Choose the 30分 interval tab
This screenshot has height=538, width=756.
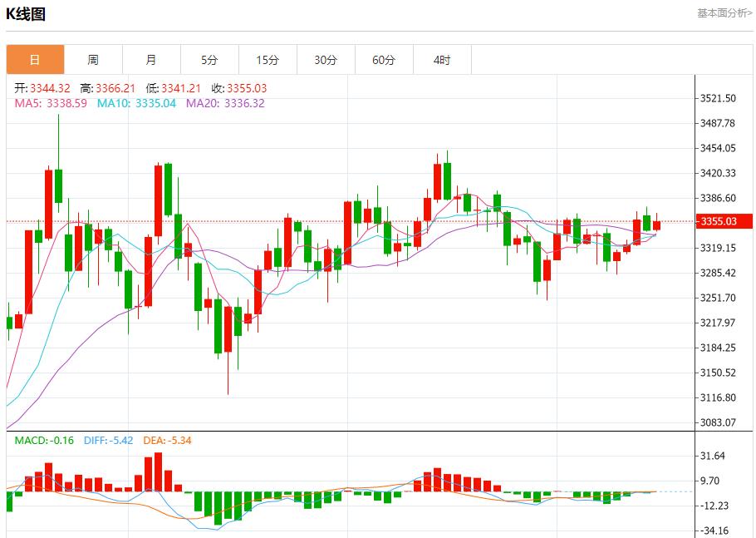tap(326, 60)
